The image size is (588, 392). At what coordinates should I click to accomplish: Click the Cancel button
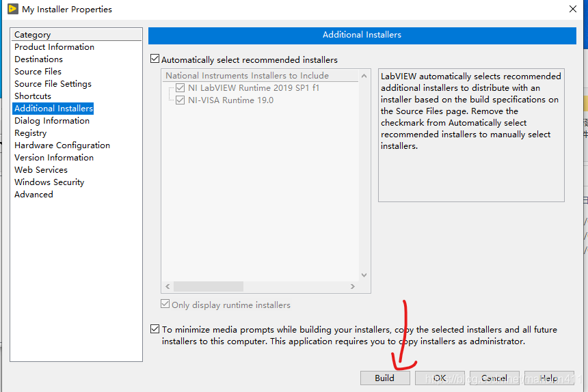pos(494,378)
